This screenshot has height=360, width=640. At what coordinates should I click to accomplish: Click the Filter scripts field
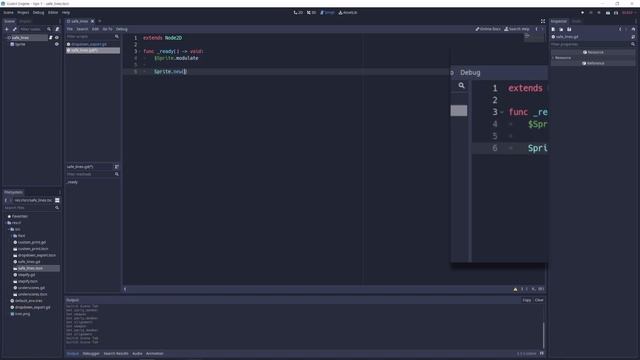pos(93,36)
